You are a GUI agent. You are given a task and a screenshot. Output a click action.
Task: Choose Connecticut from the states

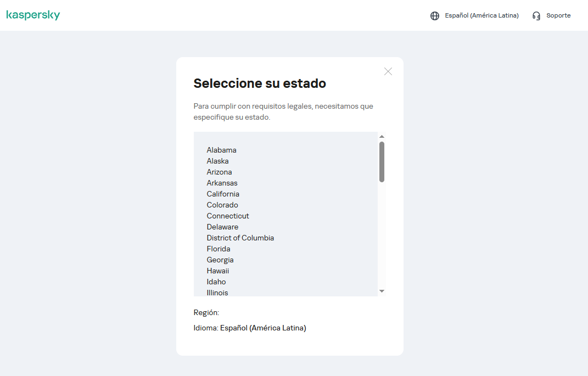[x=228, y=216]
